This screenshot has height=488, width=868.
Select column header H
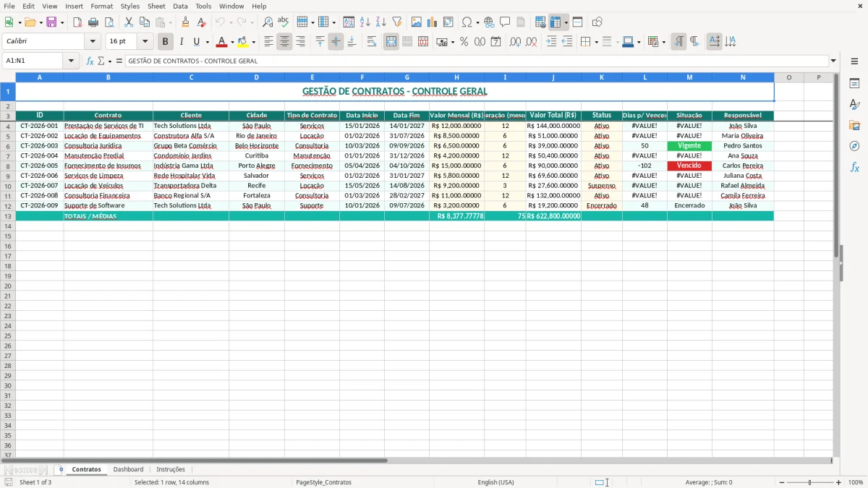pyautogui.click(x=456, y=77)
